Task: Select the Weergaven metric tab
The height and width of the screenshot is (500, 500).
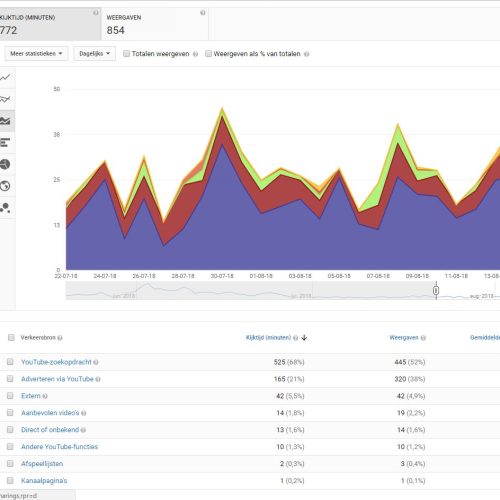Action: tap(155, 24)
